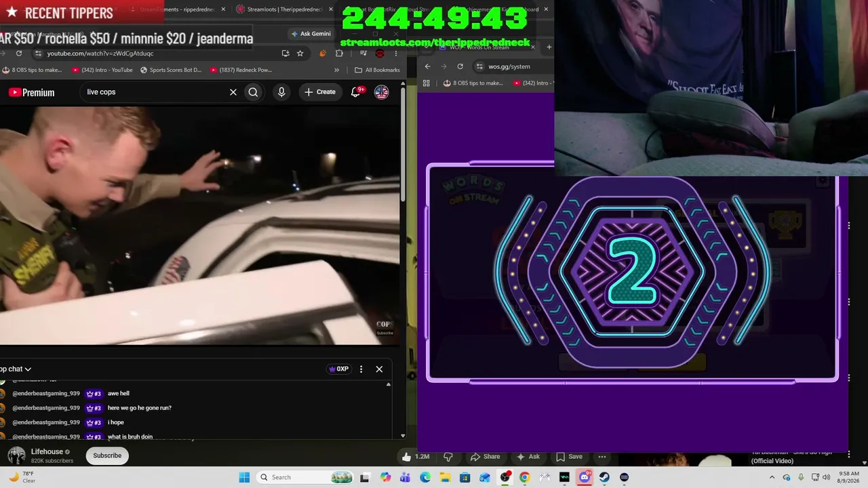
Task: Reload the YouTube page
Action: tap(19, 54)
